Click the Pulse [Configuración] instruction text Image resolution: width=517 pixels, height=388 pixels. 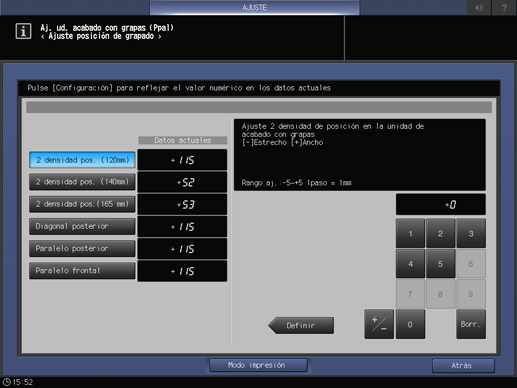click(x=179, y=88)
